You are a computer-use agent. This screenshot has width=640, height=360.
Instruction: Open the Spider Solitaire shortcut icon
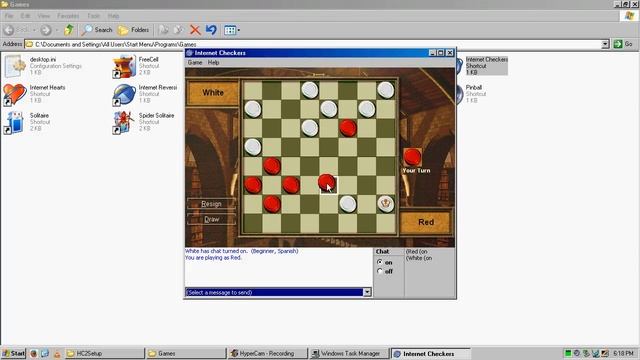click(124, 122)
